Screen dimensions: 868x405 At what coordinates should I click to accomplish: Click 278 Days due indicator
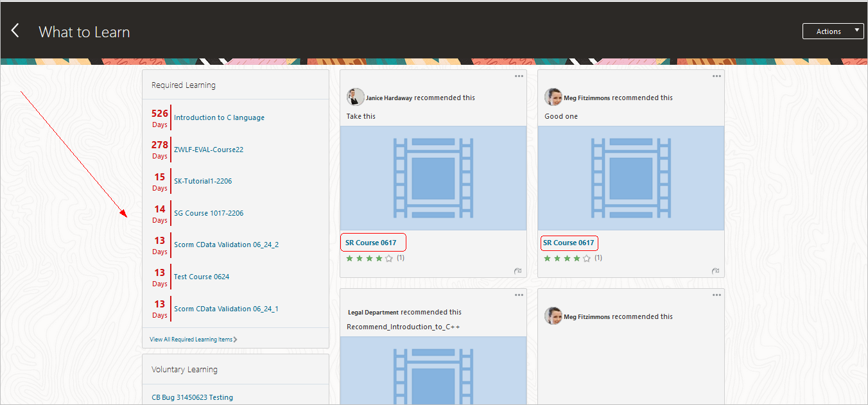point(160,150)
